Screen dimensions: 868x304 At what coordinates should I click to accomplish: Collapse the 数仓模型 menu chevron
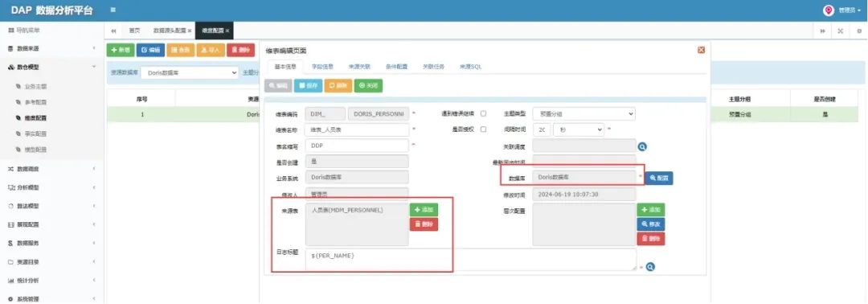coord(93,67)
